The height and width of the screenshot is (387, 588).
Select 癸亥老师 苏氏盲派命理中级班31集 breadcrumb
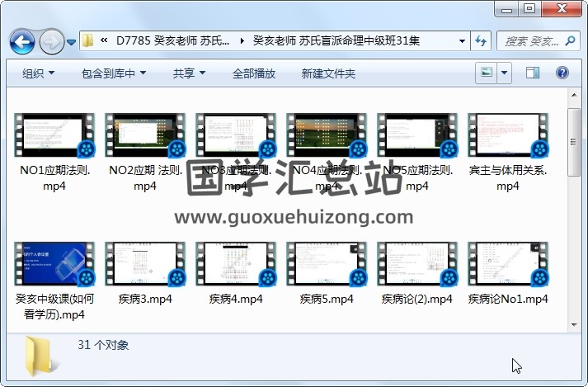[336, 40]
